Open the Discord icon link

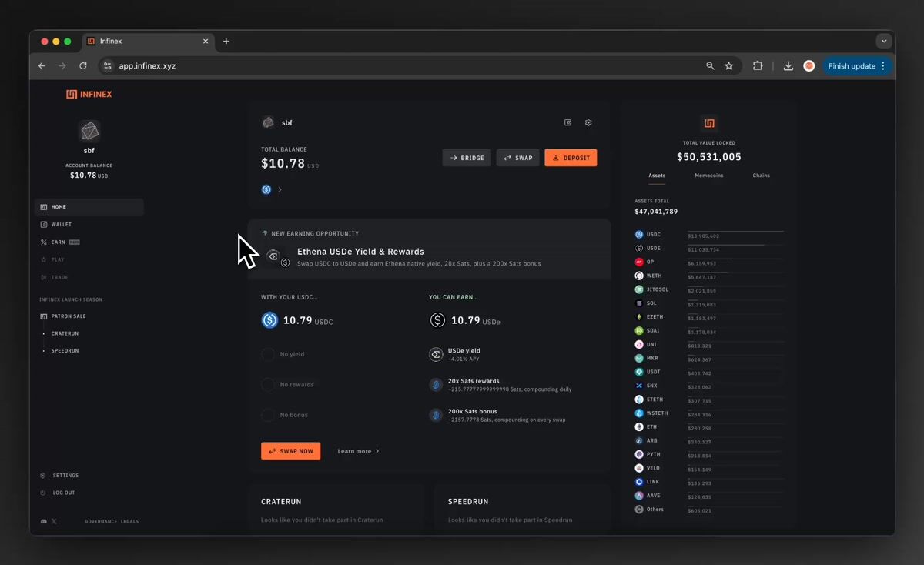43,522
